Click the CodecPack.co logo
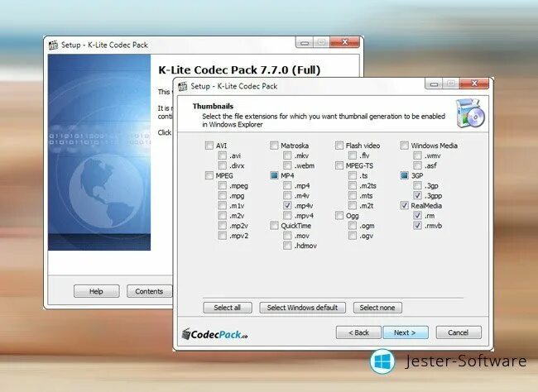The height and width of the screenshot is (392, 538). [215, 334]
